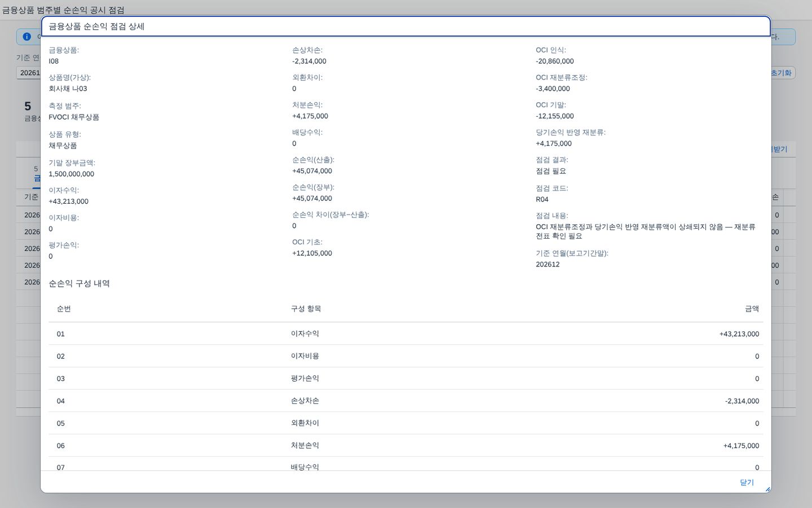
Task: Select table row 04 손상차손
Action: pos(406,401)
